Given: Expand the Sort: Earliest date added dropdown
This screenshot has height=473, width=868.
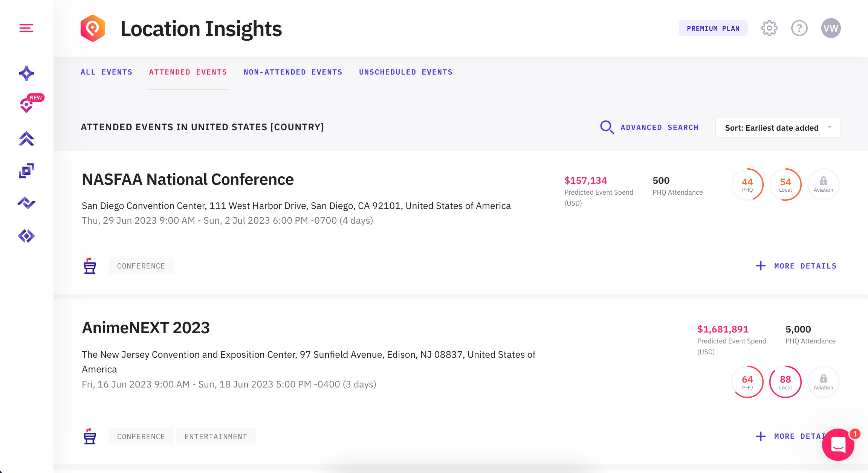Looking at the screenshot, I should (x=778, y=128).
